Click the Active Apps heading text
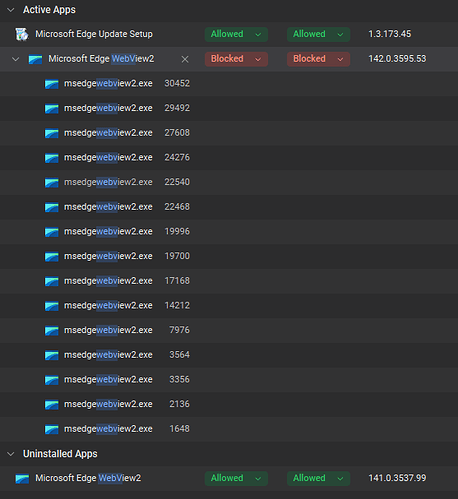Image resolution: width=458 pixels, height=499 pixels. 49,10
